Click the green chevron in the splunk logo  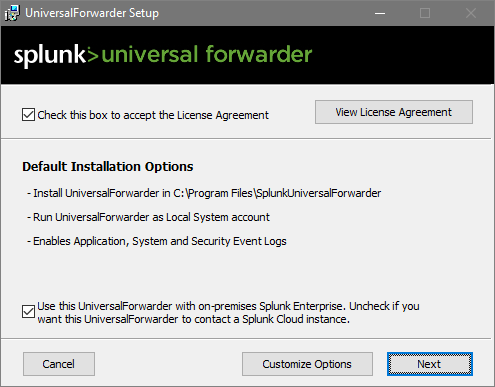[x=93, y=55]
